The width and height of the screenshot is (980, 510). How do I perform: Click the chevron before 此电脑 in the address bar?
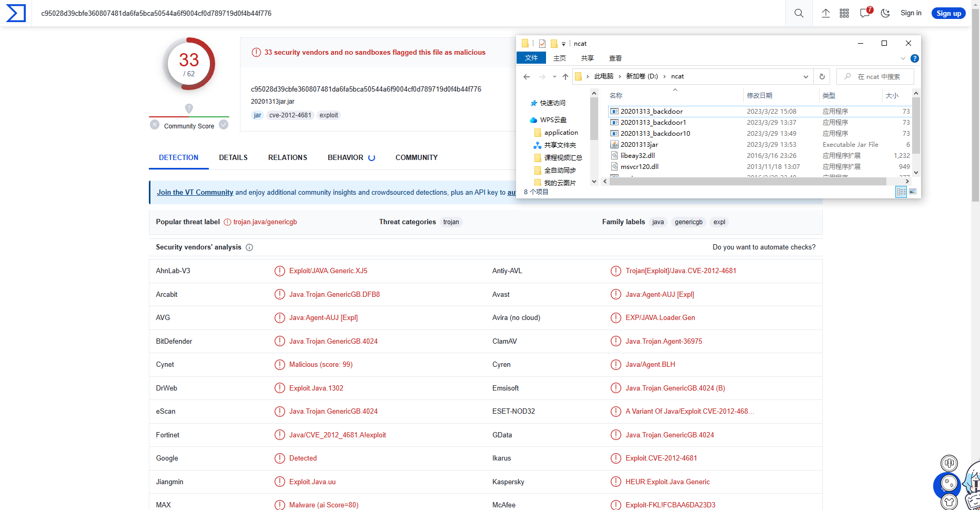(588, 77)
